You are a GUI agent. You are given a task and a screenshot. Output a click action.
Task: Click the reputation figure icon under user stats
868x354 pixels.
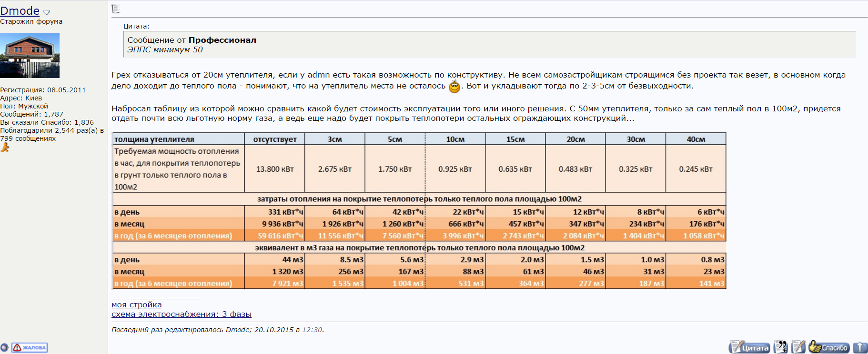pyautogui.click(x=5, y=148)
